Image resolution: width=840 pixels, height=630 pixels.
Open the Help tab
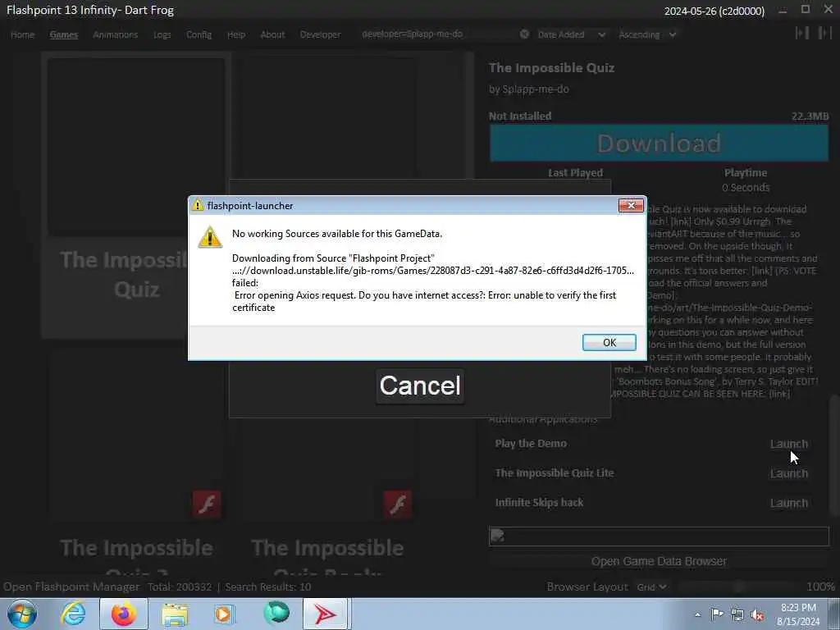[x=235, y=34]
